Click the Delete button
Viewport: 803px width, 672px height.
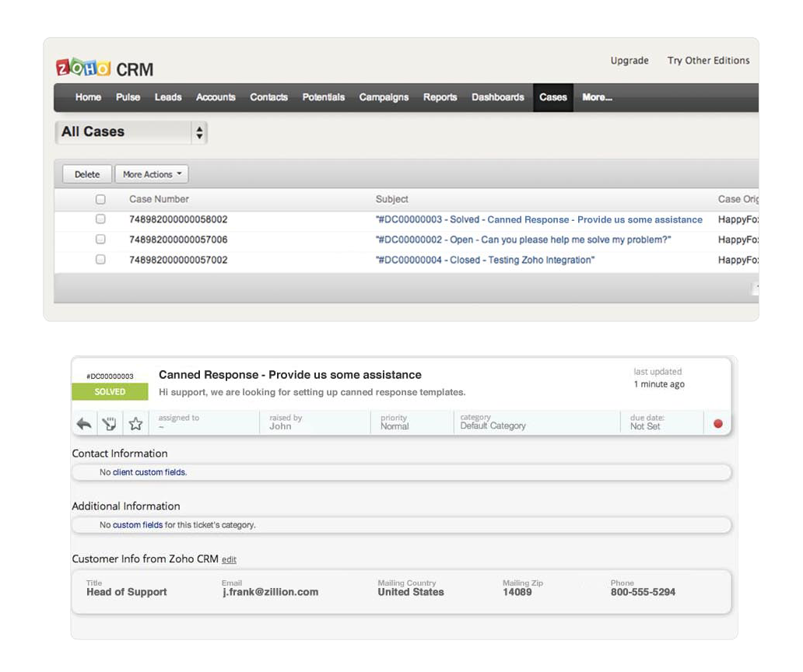[x=87, y=174]
